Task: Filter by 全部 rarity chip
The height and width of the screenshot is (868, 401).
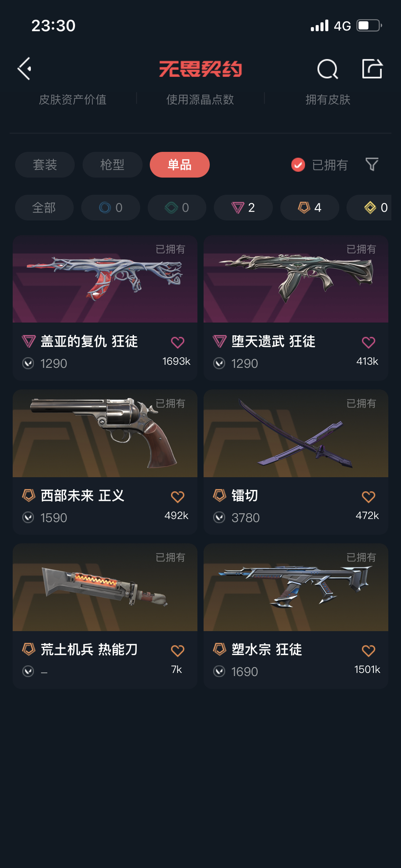Action: (44, 208)
